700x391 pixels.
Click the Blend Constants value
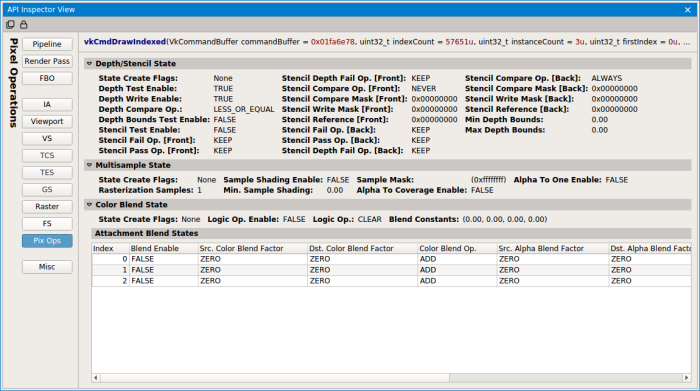click(x=504, y=220)
